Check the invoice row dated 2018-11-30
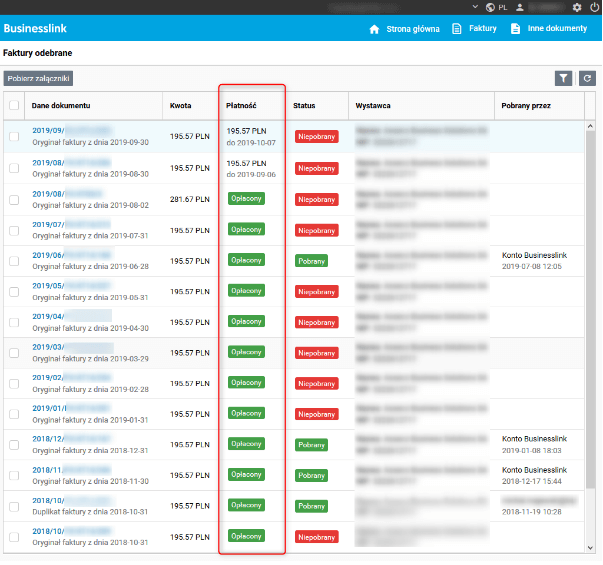Viewport: 603px width, 565px height. [x=14, y=475]
